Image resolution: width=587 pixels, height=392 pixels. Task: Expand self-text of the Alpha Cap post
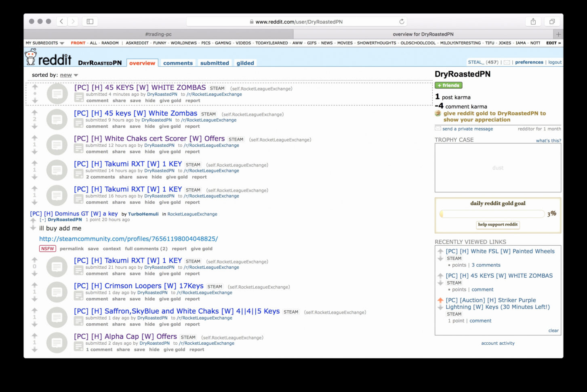point(78,346)
